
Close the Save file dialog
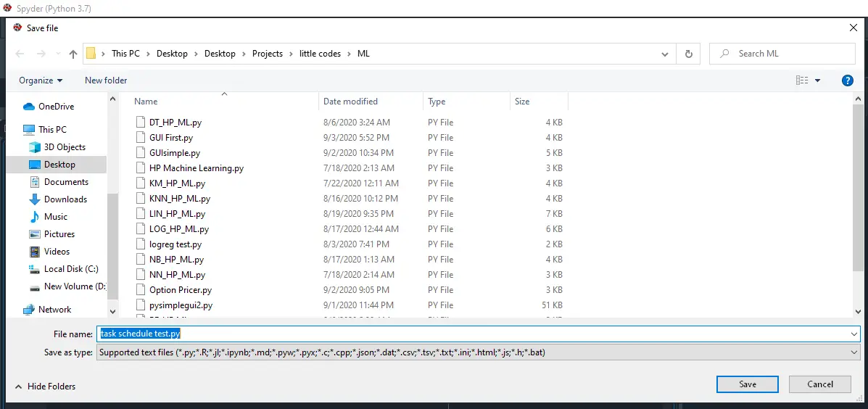[853, 28]
